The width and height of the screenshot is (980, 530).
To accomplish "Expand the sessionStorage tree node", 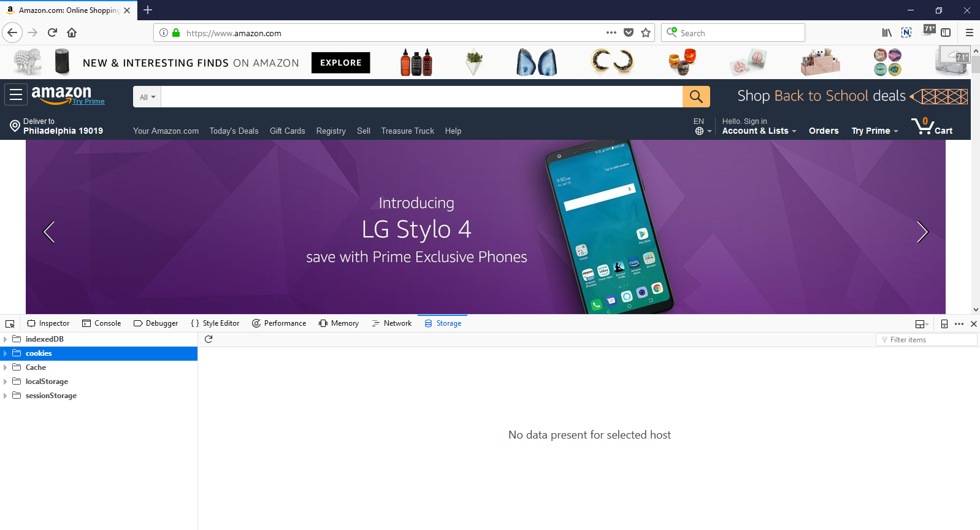I will 5,396.
